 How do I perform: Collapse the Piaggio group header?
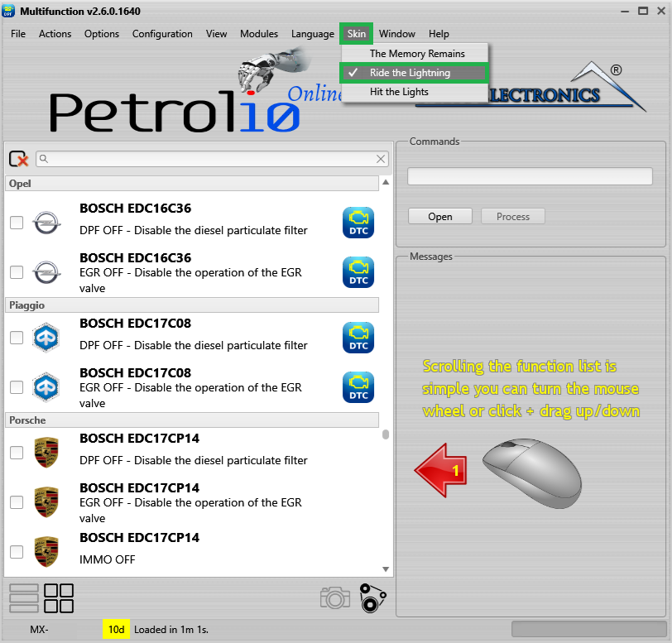192,305
